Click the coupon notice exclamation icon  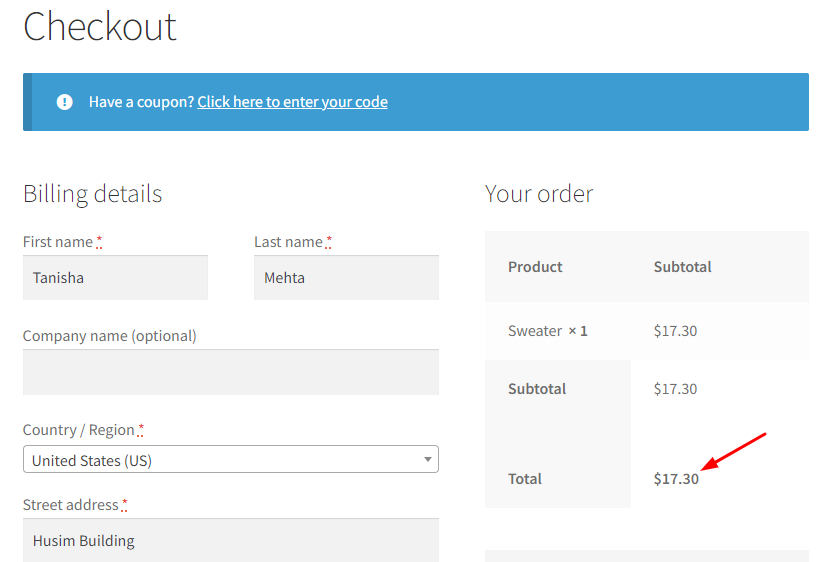click(x=65, y=102)
